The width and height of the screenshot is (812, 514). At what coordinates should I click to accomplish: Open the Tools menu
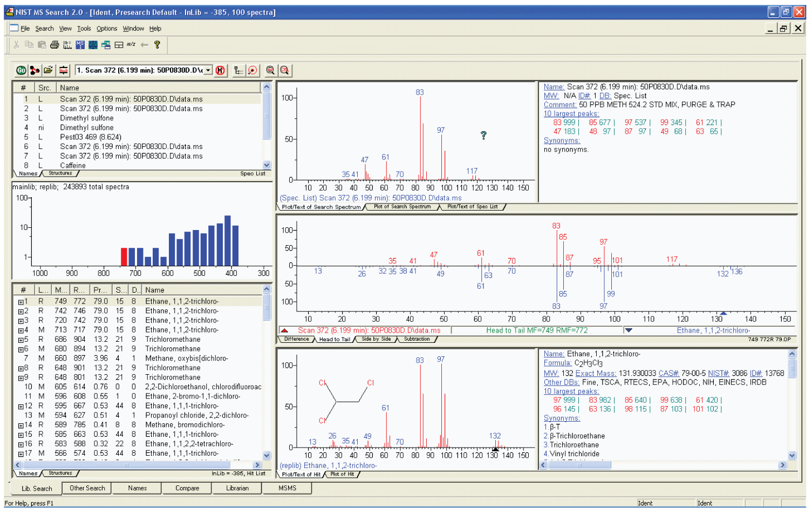point(84,29)
